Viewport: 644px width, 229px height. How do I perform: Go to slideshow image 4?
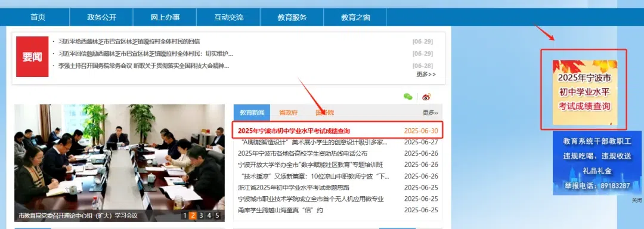click(209, 215)
